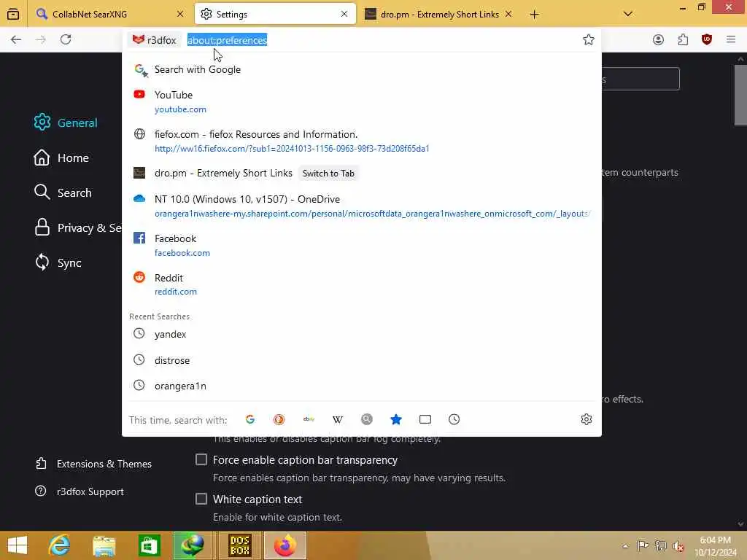The width and height of the screenshot is (747, 560).
Task: Enable White caption text checkbox
Action: (201, 499)
